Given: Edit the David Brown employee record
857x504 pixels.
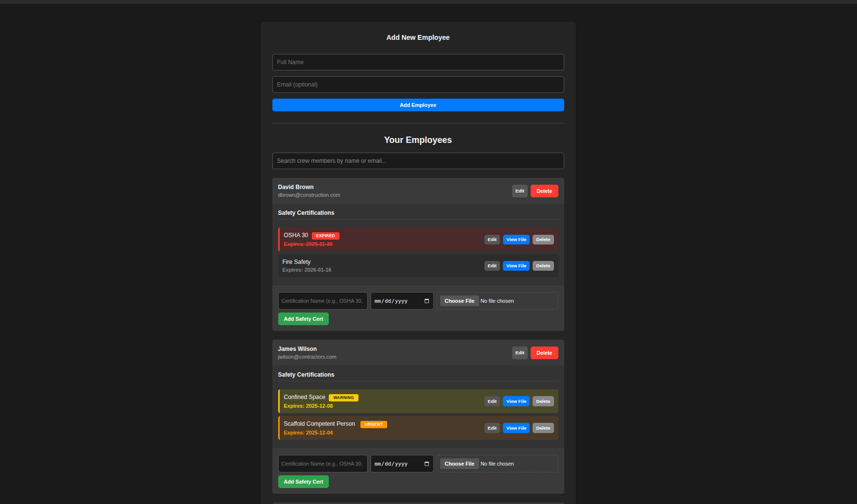Looking at the screenshot, I should click(519, 191).
